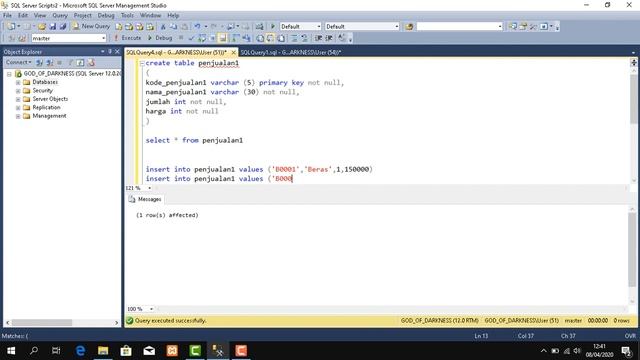Image resolution: width=640 pixels, height=360 pixels.
Task: Click the Save icon in toolbar
Action: (x=53, y=27)
